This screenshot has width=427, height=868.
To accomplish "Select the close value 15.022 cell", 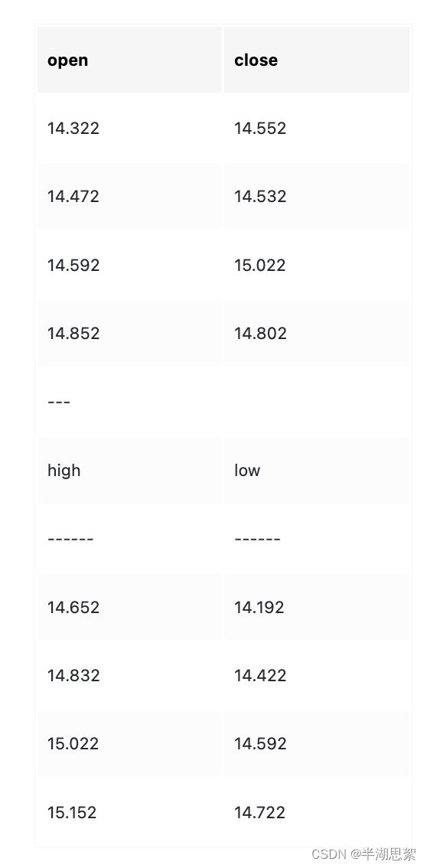I will [317, 265].
